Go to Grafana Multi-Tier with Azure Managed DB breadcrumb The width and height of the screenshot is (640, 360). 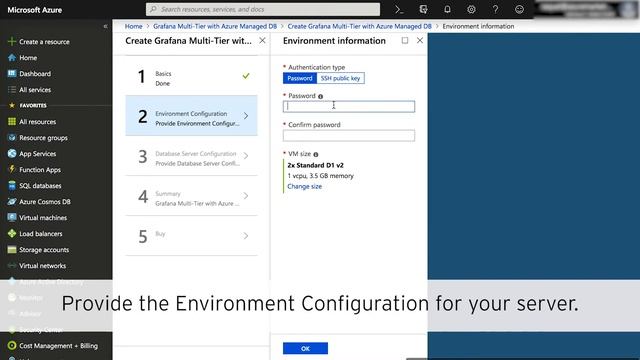215,26
